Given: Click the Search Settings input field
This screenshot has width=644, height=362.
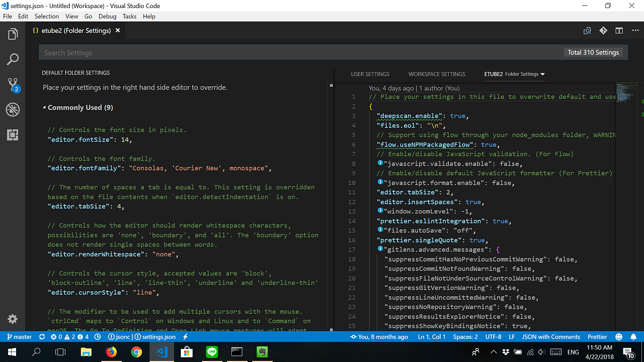Looking at the screenshot, I should point(215,52).
